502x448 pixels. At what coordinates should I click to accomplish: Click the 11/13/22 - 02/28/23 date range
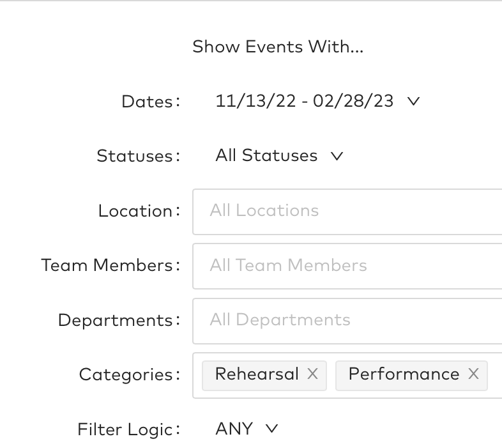click(x=304, y=101)
